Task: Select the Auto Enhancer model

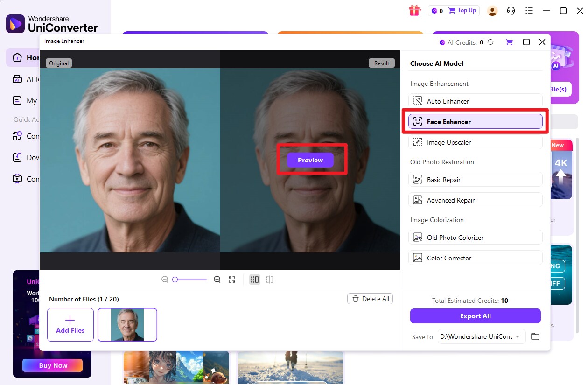Action: [x=476, y=101]
